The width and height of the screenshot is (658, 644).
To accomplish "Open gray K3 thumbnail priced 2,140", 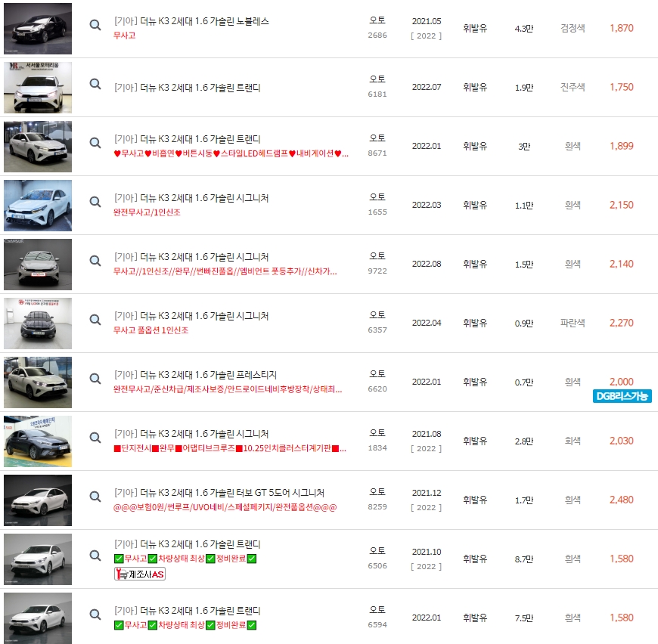I will coord(38,265).
